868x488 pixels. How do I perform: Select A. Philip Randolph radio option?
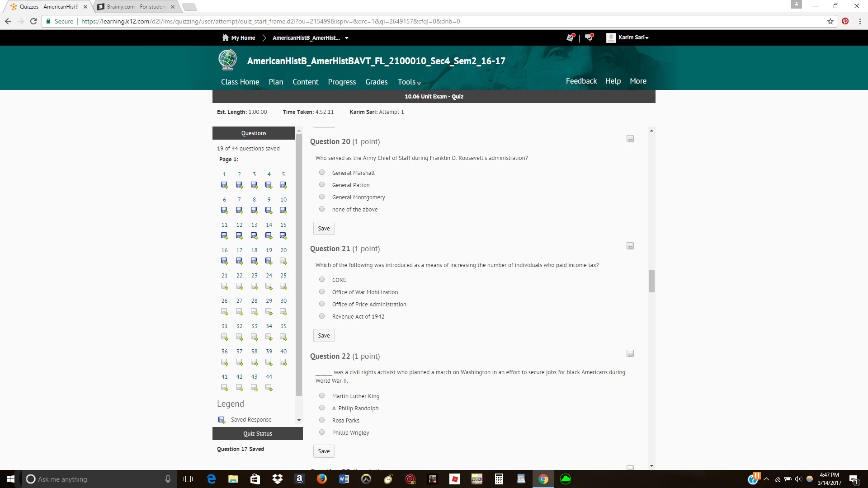[x=322, y=408]
